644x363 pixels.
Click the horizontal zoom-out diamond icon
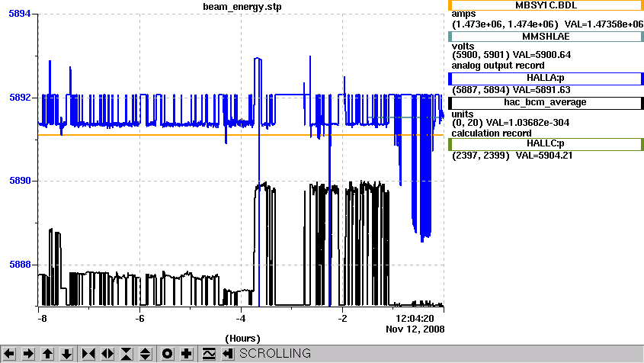pyautogui.click(x=107, y=354)
